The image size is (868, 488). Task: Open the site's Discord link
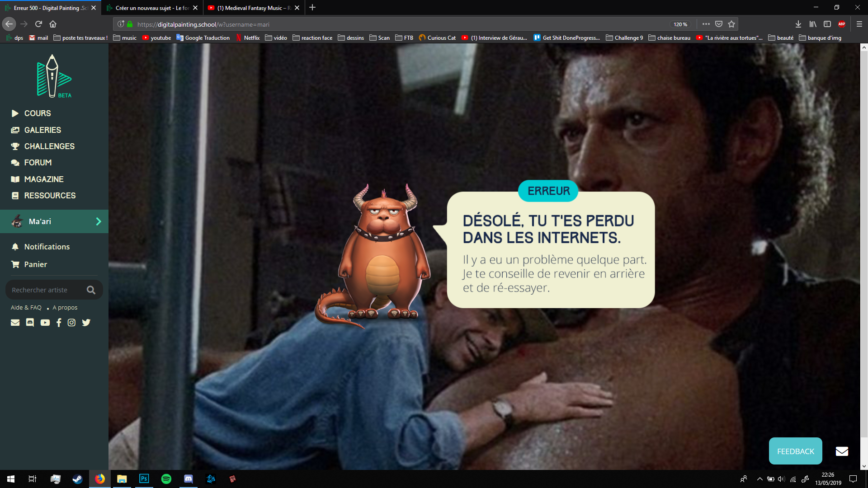(30, 322)
